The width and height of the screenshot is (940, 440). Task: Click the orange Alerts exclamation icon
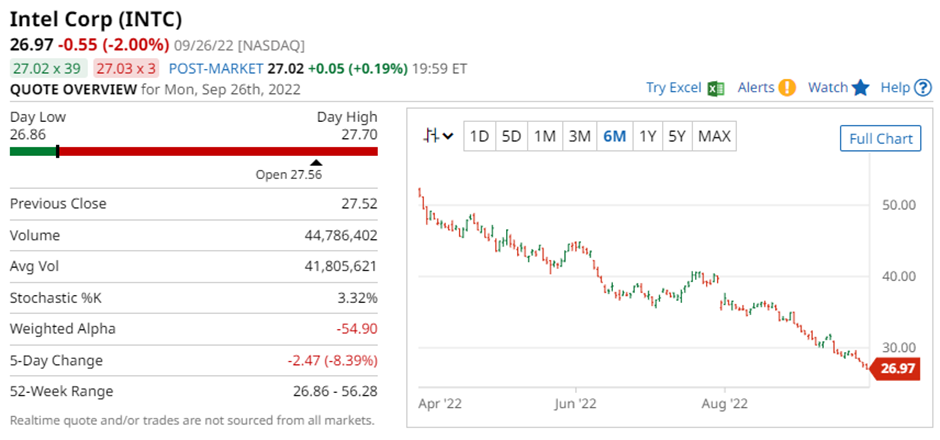click(787, 88)
